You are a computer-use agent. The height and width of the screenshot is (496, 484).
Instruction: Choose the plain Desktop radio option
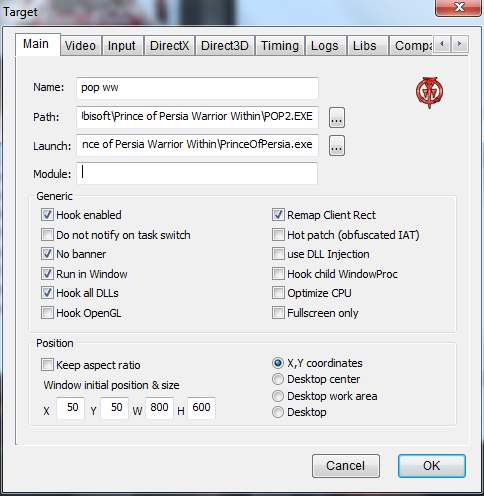(x=278, y=412)
